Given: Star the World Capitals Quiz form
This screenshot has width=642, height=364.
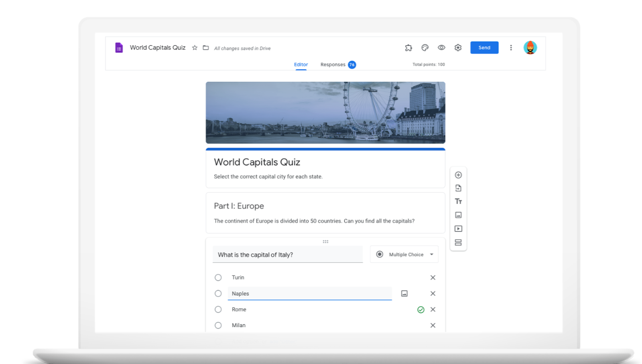Looking at the screenshot, I should pos(195,48).
